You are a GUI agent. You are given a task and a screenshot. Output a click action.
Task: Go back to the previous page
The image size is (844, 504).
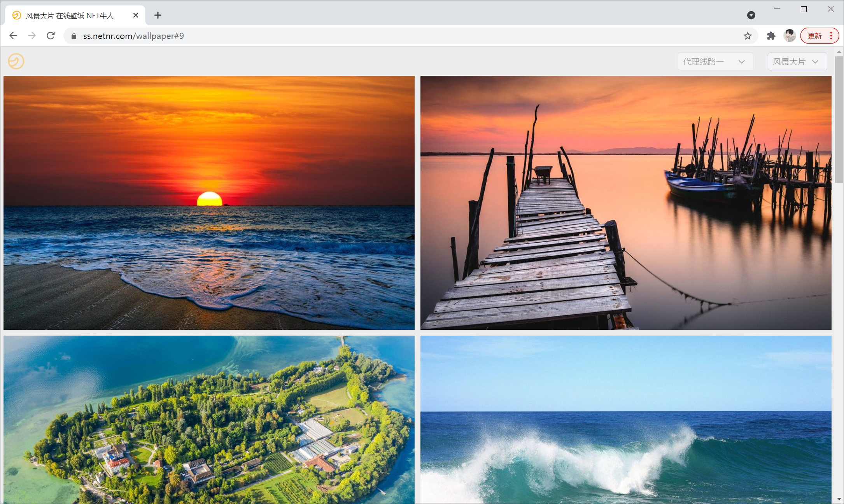pos(13,36)
